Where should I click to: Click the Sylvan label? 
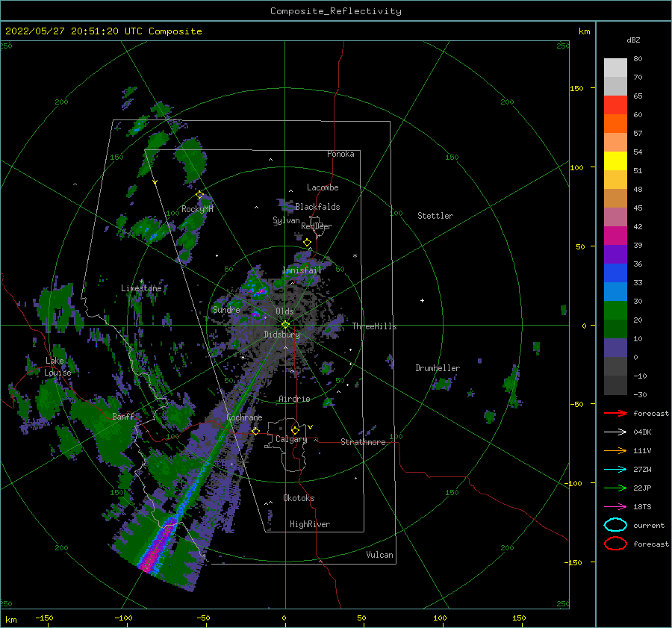click(286, 220)
